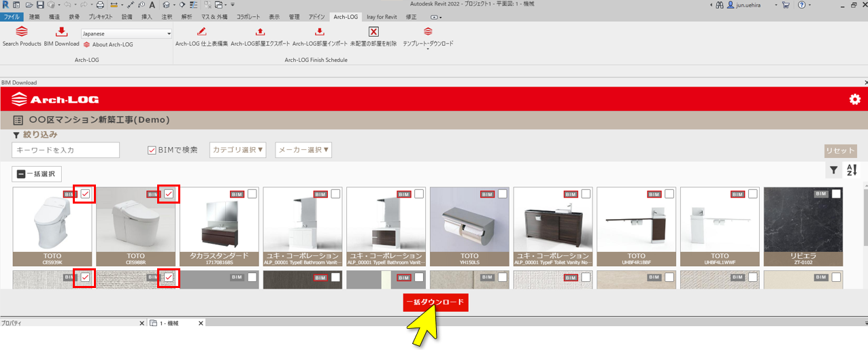Screen dimensions: 868x350
Task: Click the A-Z sort icon
Action: click(x=850, y=170)
